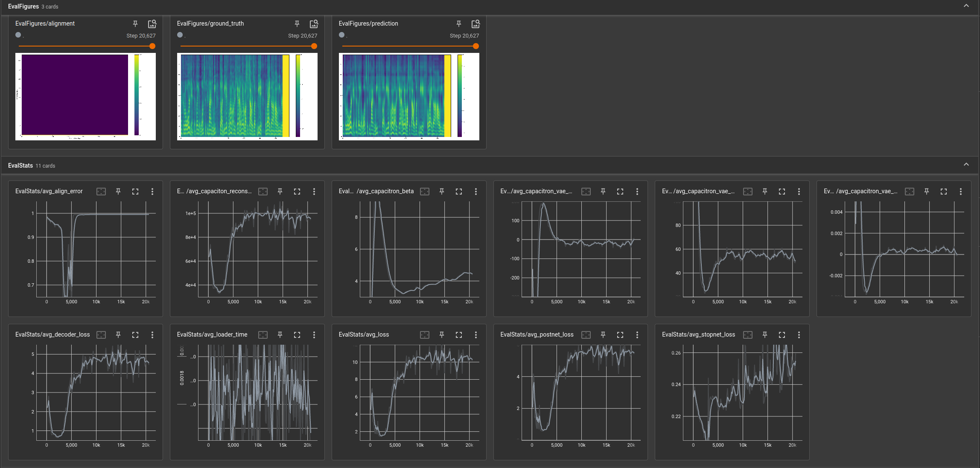Pin the avg_stopnet_loss chart
This screenshot has height=468, width=980.
(x=765, y=335)
